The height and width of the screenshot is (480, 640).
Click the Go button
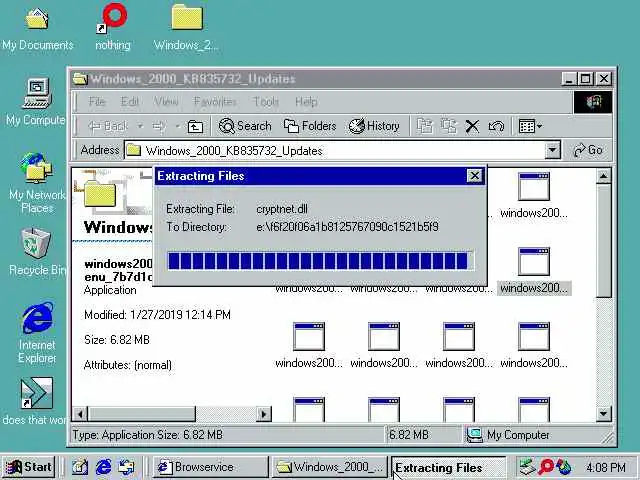588,151
